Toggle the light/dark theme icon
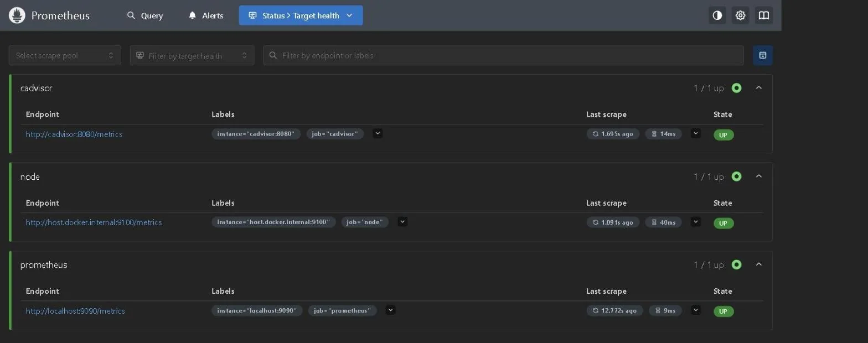The width and height of the screenshot is (868, 343). pyautogui.click(x=717, y=15)
